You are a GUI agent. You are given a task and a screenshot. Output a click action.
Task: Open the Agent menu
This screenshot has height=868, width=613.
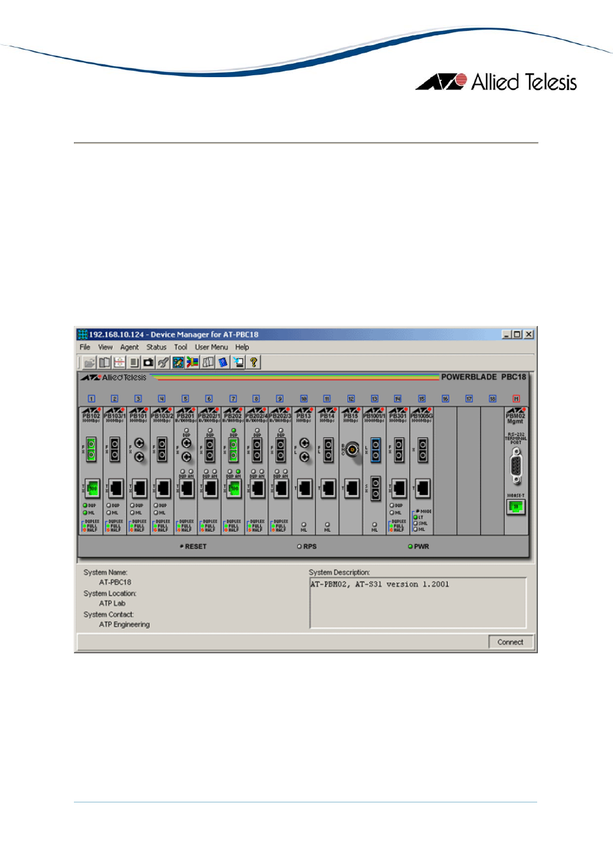tap(129, 347)
